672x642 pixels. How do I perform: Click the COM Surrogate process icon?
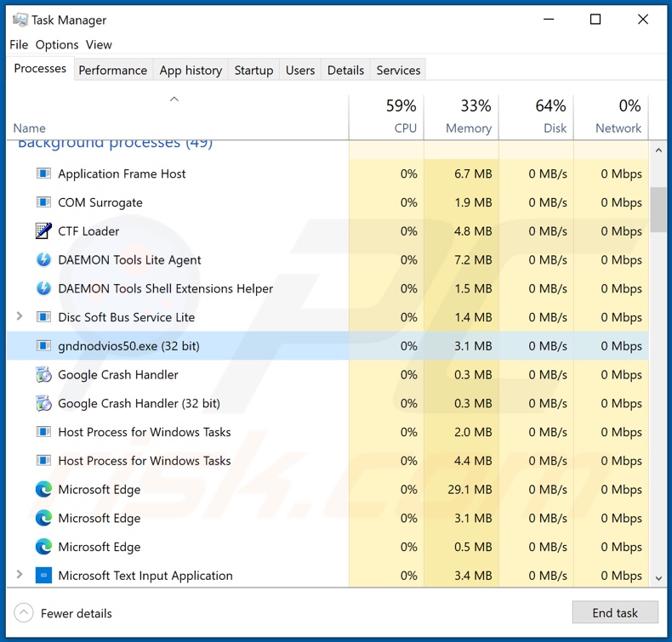pyautogui.click(x=43, y=202)
